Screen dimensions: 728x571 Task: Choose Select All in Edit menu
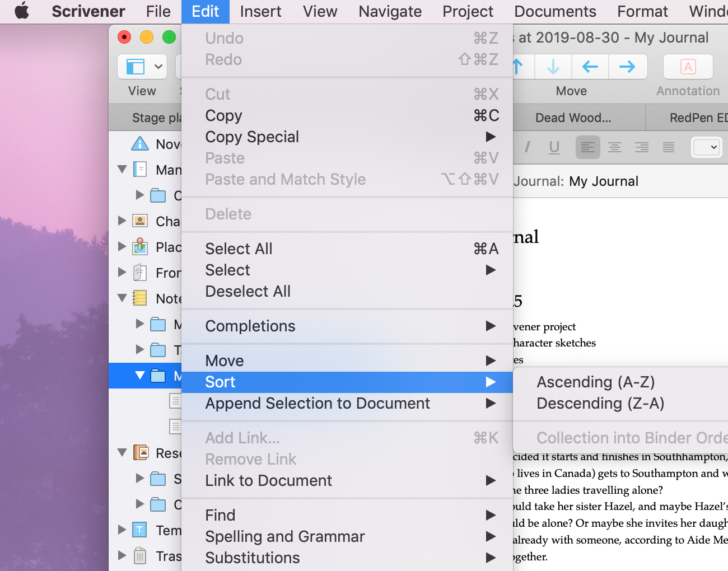(347, 249)
